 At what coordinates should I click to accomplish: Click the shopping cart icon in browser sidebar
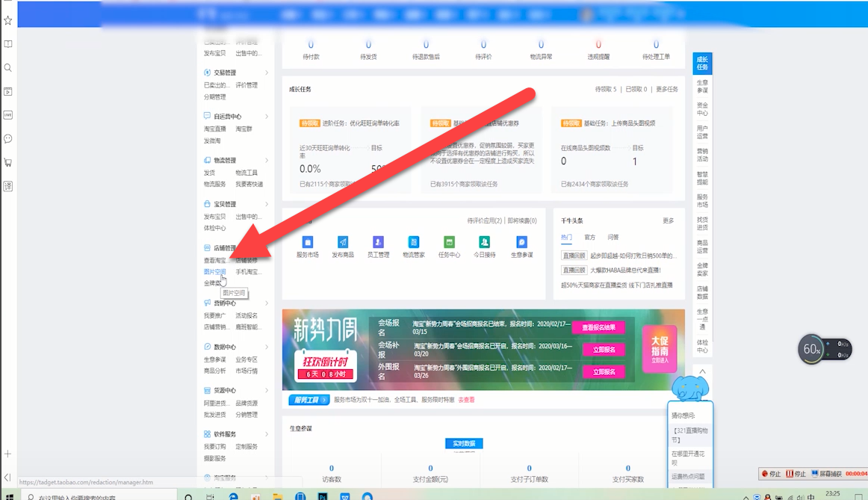click(8, 162)
